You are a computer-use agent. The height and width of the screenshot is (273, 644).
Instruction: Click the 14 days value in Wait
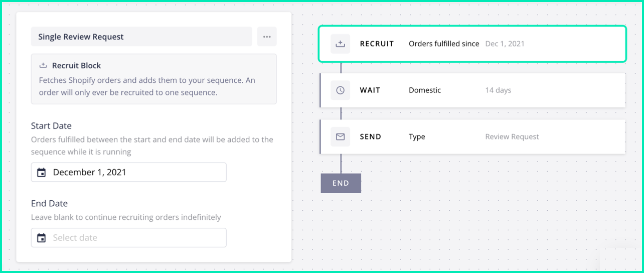click(498, 90)
